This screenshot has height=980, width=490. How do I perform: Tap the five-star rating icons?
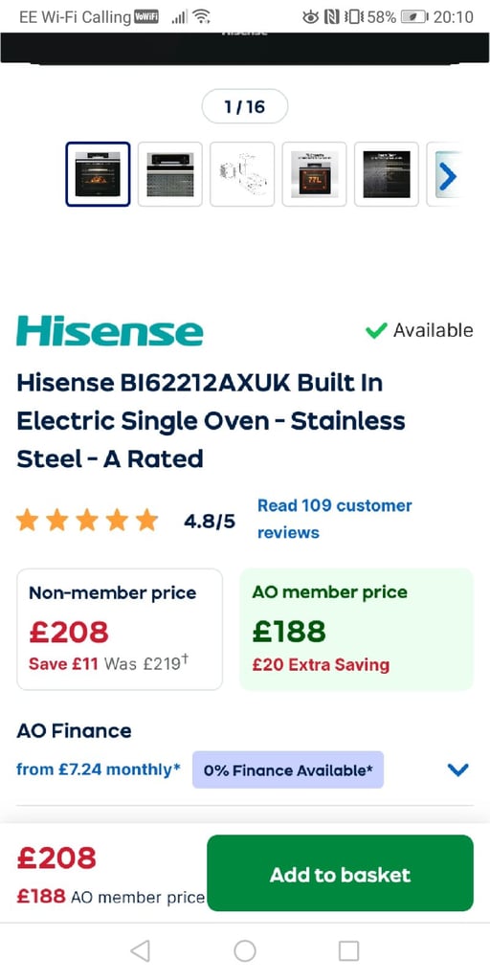point(87,520)
